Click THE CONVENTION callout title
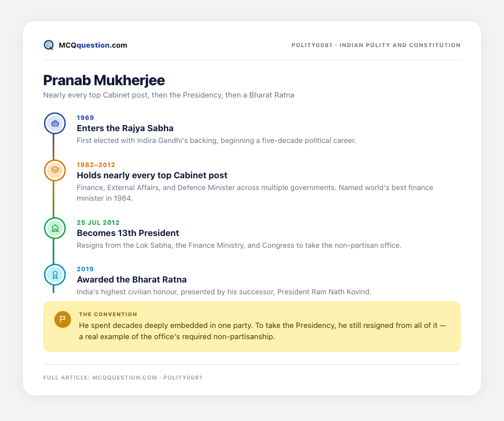504x421 pixels. click(108, 314)
